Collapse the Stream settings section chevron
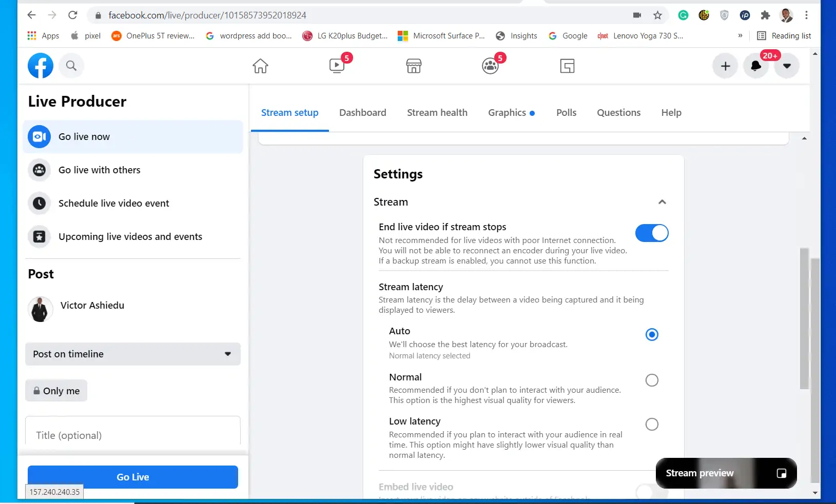 tap(662, 202)
